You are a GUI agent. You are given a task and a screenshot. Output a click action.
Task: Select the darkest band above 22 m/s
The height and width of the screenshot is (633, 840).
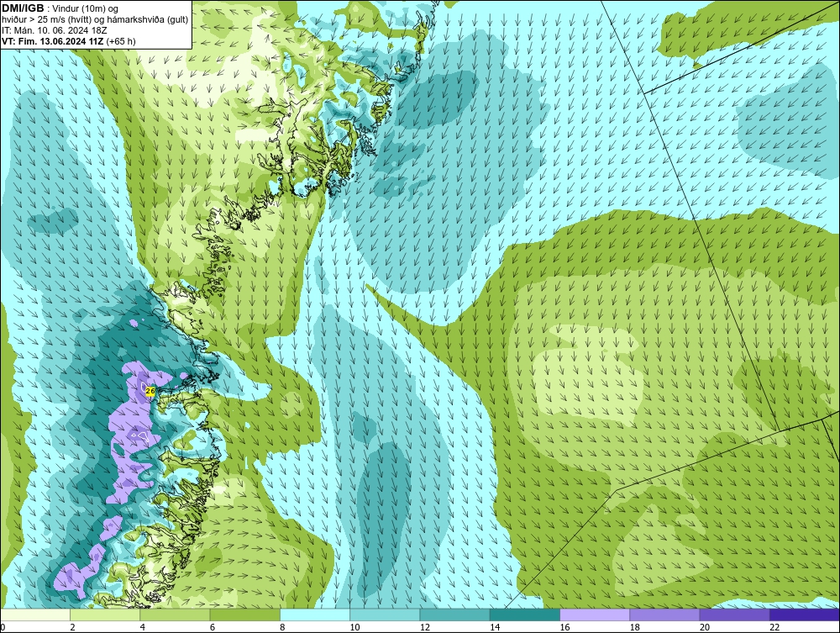(x=805, y=615)
